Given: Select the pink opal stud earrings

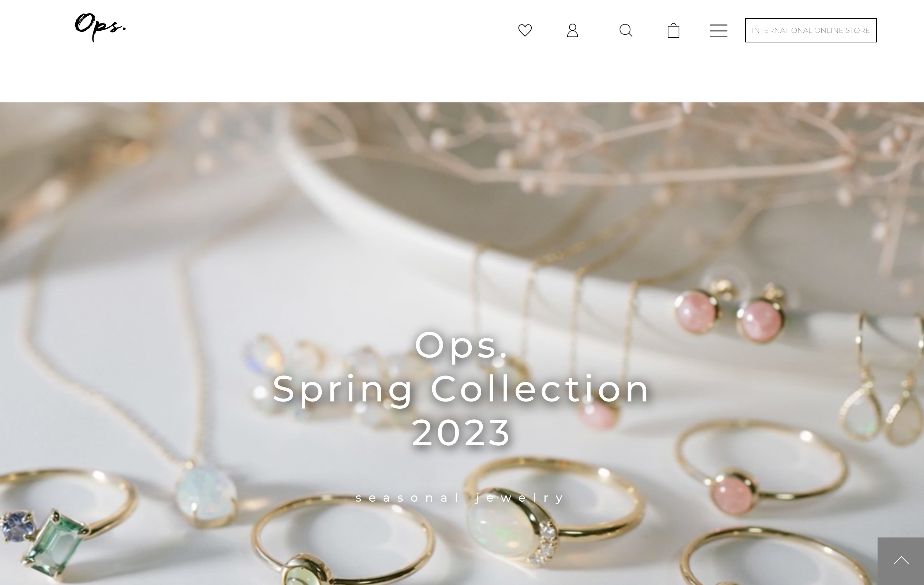Looking at the screenshot, I should (729, 314).
